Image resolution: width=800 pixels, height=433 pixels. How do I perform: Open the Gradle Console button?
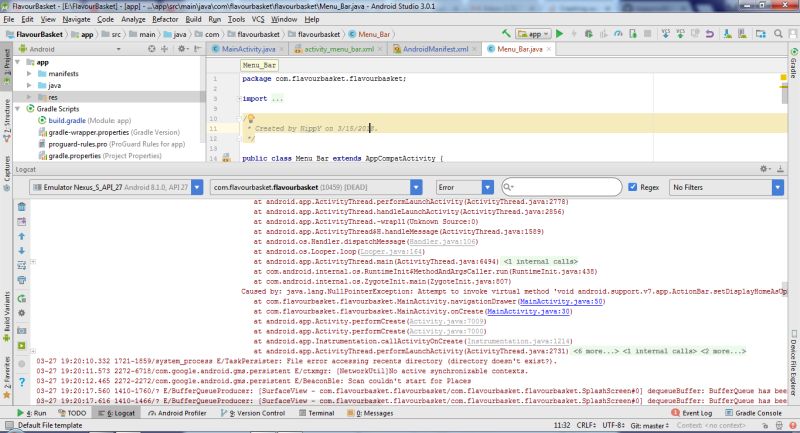(753, 413)
